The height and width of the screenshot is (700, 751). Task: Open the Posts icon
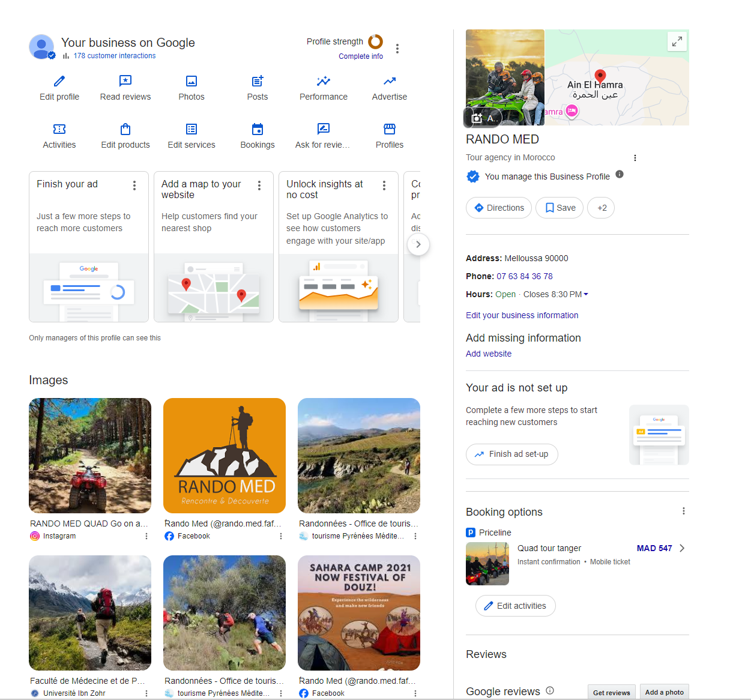(x=258, y=81)
